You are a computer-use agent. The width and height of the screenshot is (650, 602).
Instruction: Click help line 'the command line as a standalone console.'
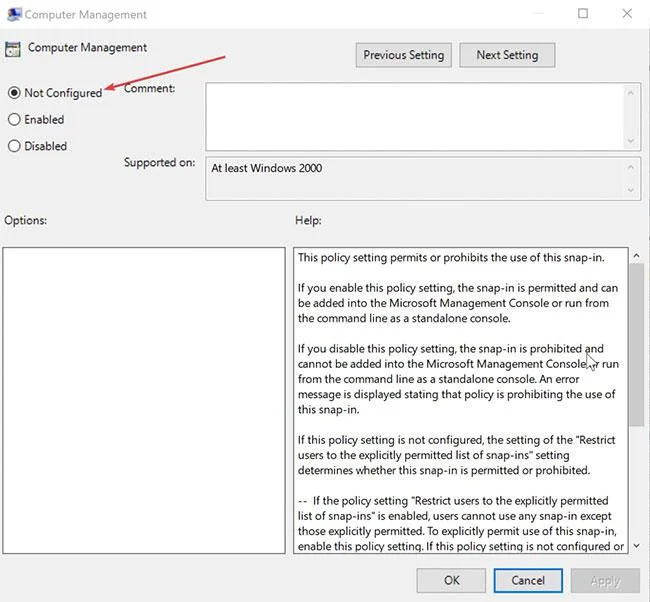404,318
